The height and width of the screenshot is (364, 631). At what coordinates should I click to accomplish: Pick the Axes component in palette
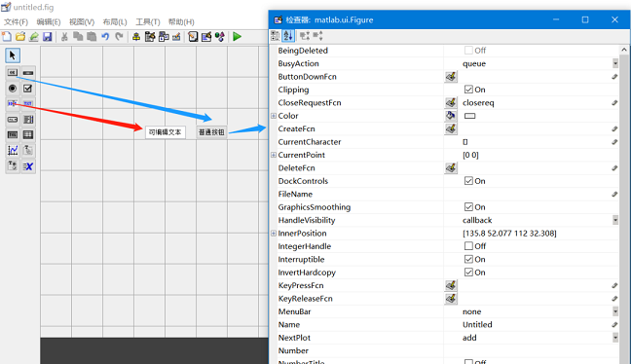[13, 151]
